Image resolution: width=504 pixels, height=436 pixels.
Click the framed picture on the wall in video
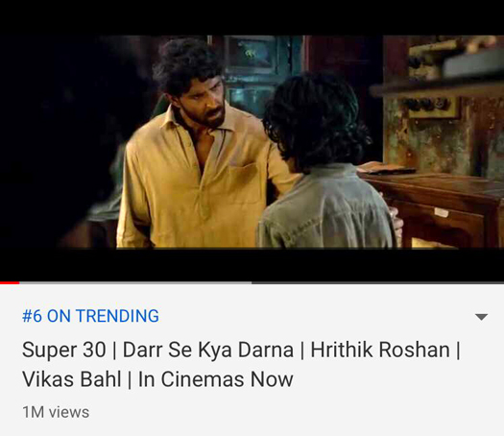(x=252, y=55)
